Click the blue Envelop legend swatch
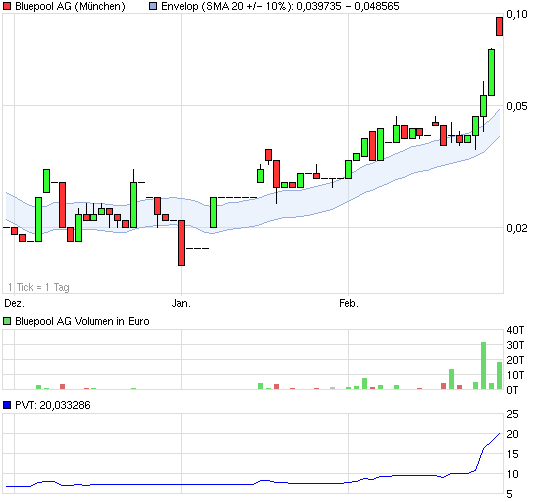This screenshot has height=502, width=545. pyautogui.click(x=153, y=6)
